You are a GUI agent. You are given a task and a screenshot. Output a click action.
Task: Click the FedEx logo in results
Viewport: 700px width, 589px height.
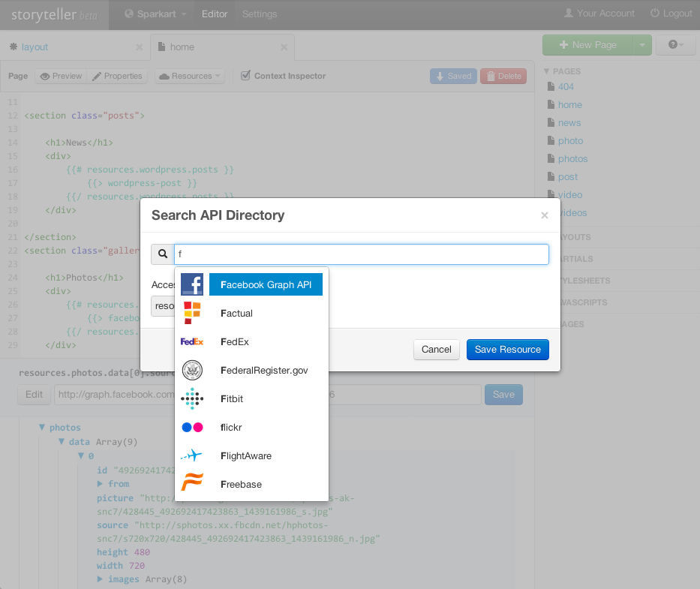192,342
